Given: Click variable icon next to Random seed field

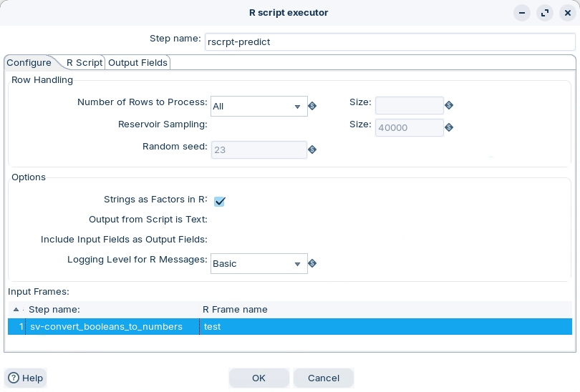Looking at the screenshot, I should [x=312, y=150].
